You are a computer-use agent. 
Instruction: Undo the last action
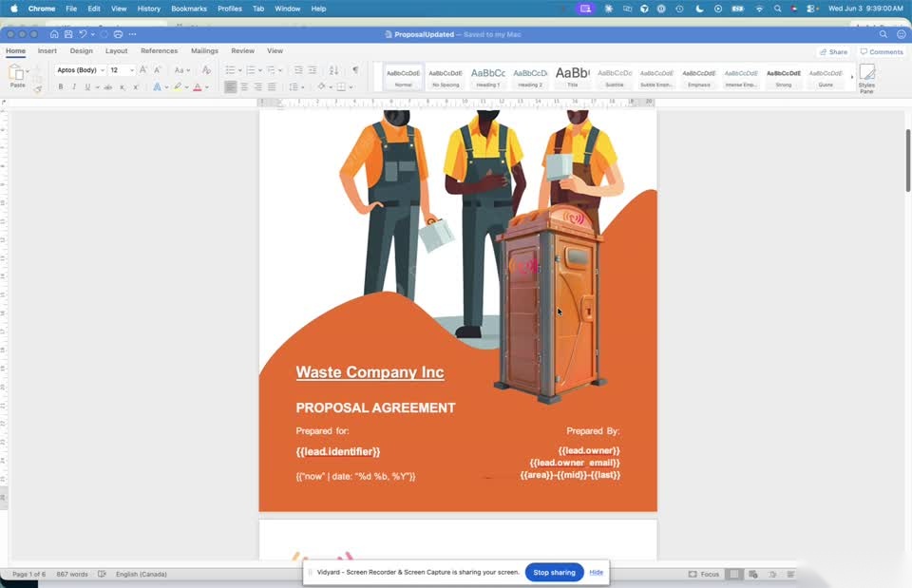coord(83,34)
